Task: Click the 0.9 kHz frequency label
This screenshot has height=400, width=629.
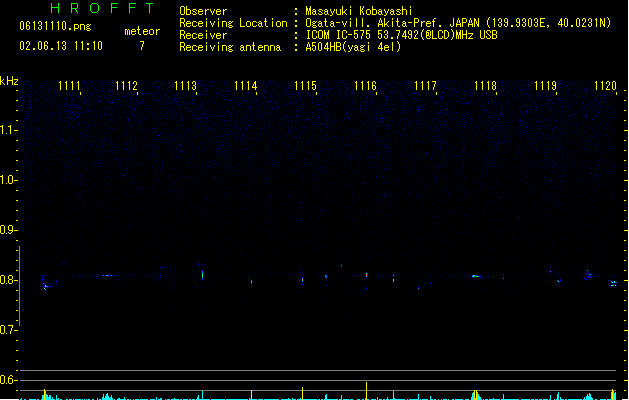Action: 8,230
